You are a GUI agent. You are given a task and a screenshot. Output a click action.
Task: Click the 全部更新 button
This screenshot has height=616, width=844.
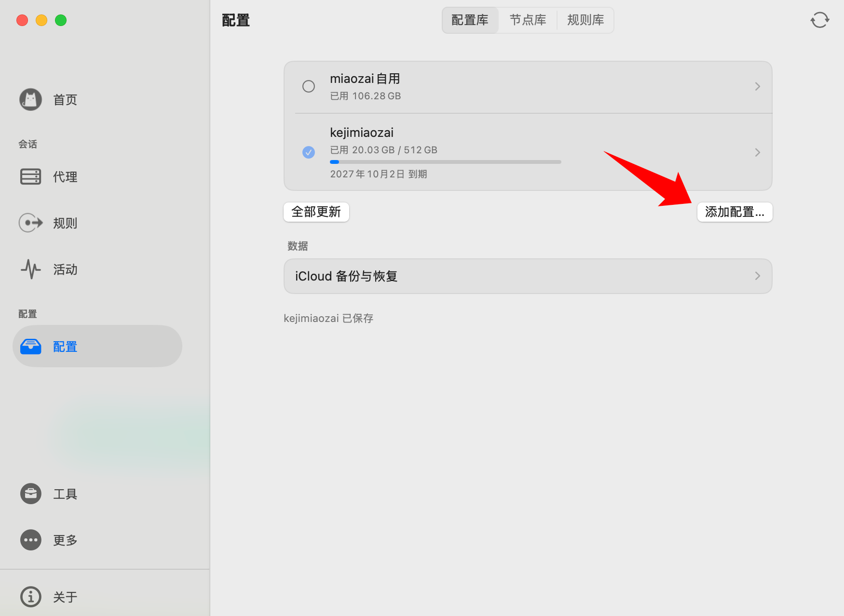(x=316, y=212)
